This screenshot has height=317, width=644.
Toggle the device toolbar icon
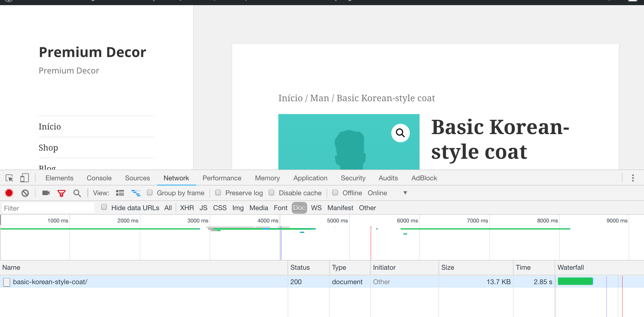click(24, 178)
